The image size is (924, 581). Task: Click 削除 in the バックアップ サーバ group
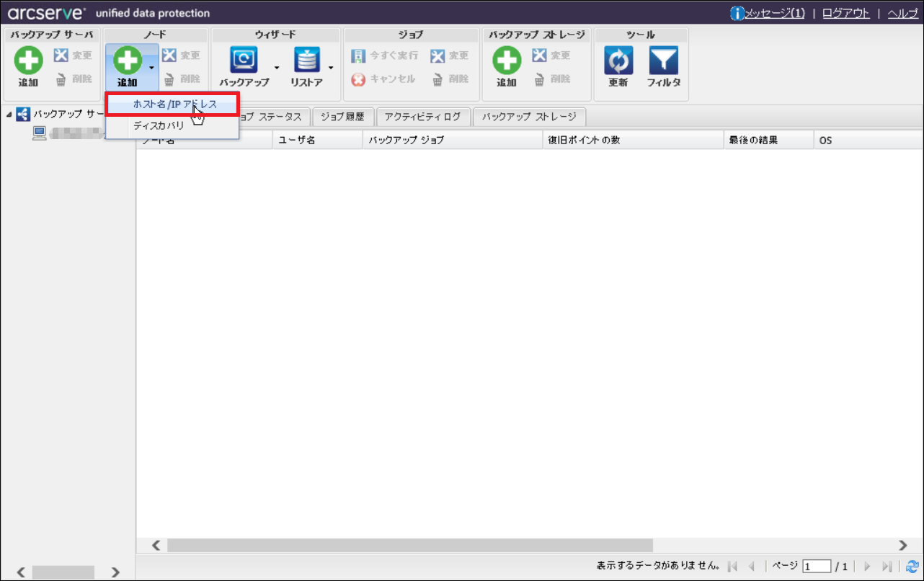(73, 79)
